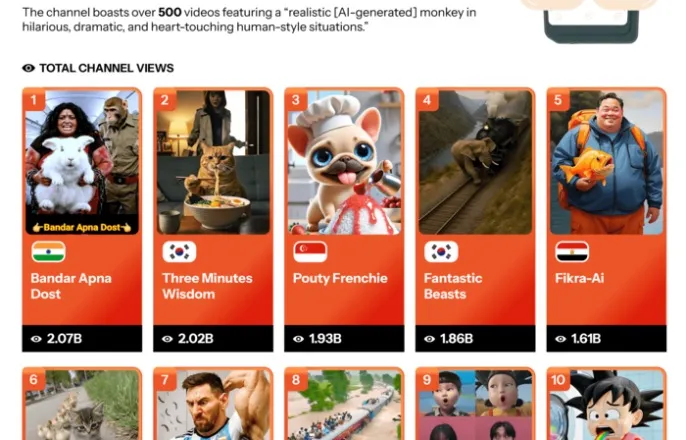Image resolution: width=686 pixels, height=440 pixels.
Task: Open the elephant and train thumbnail
Action: click(x=476, y=162)
